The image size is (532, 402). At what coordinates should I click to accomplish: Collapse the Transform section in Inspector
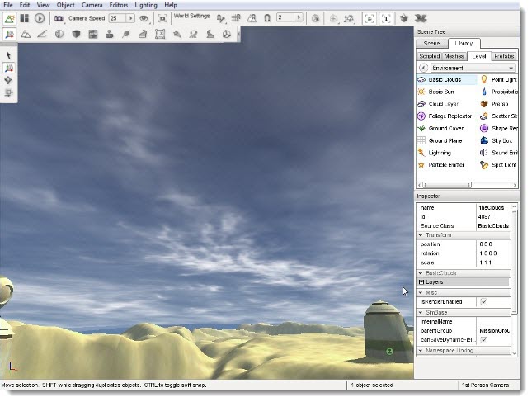coord(421,235)
